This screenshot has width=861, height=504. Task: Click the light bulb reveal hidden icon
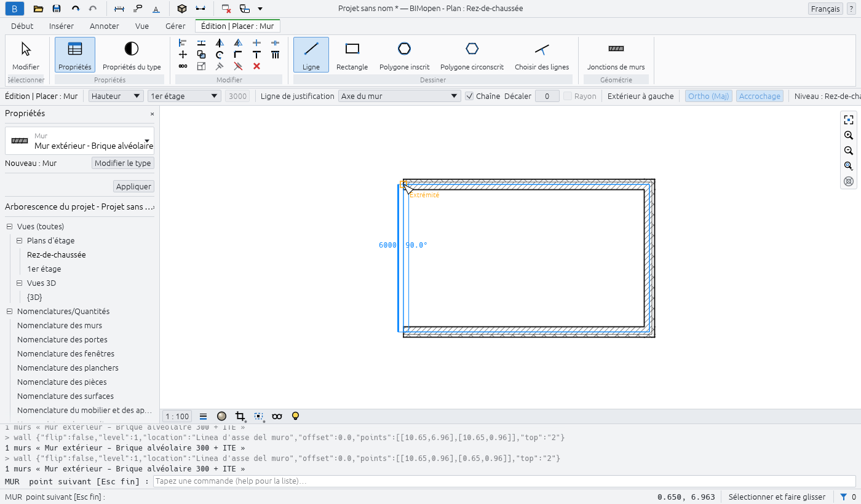295,416
